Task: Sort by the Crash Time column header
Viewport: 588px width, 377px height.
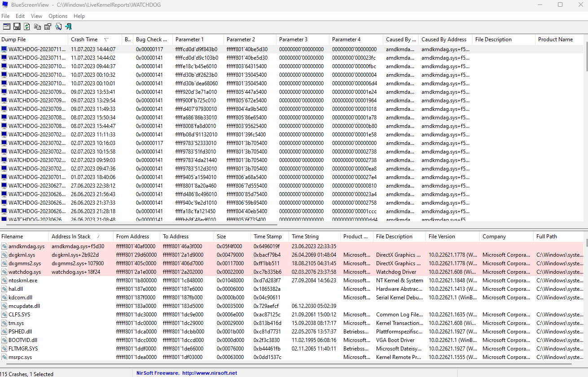Action: [x=95, y=39]
